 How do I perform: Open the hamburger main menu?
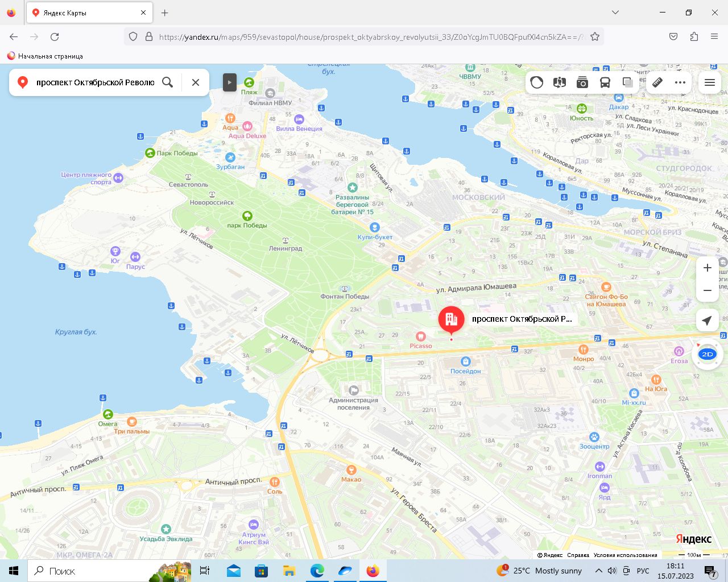710,82
